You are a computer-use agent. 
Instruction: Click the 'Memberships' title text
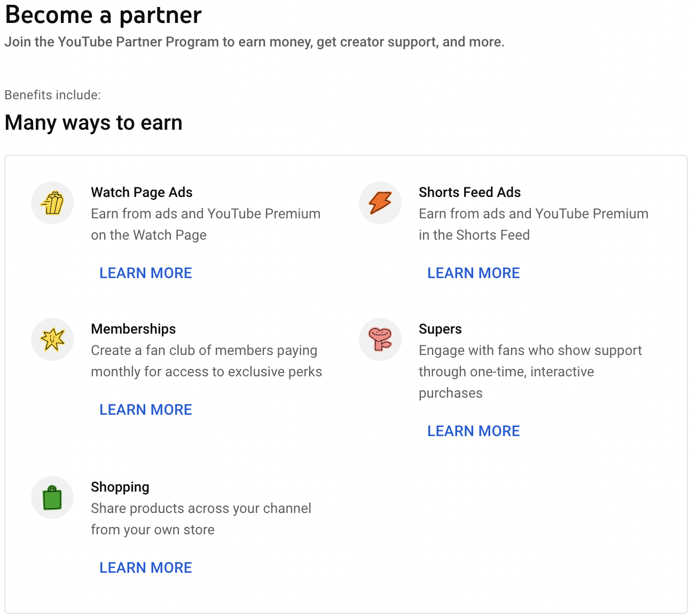134,329
